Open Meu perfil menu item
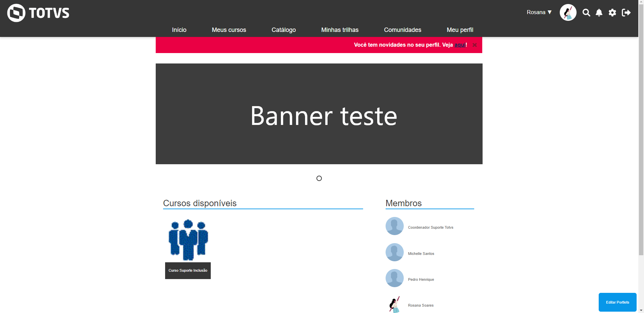 coord(460,30)
